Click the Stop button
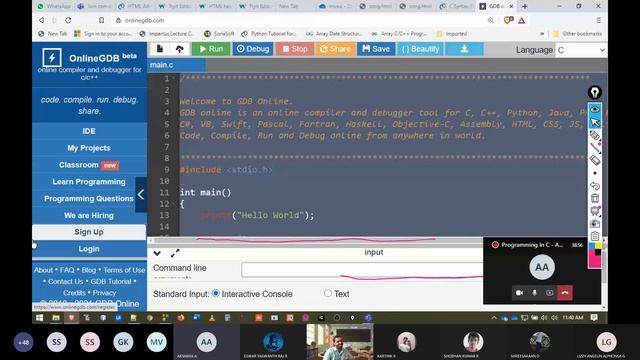640x360 pixels. 295,49
